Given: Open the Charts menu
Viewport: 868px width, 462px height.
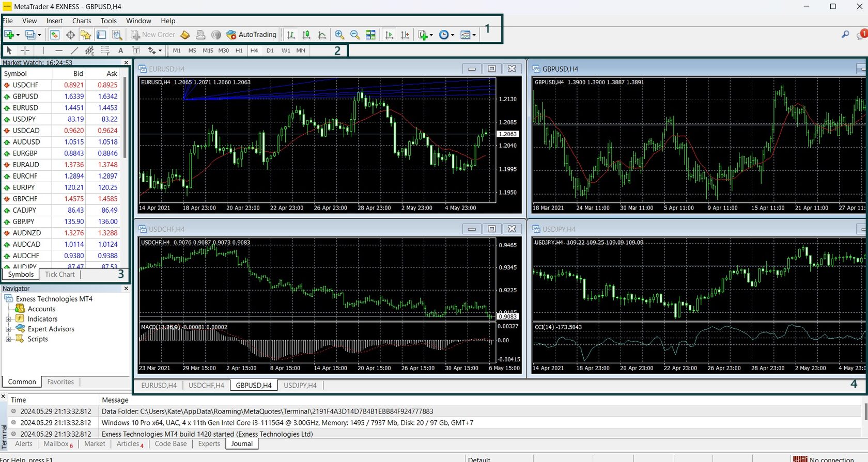Looking at the screenshot, I should pyautogui.click(x=81, y=21).
